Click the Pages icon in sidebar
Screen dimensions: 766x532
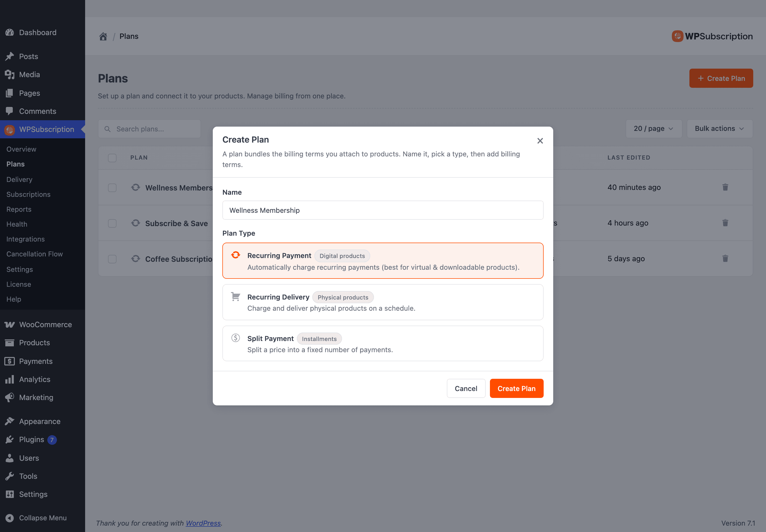(x=10, y=93)
